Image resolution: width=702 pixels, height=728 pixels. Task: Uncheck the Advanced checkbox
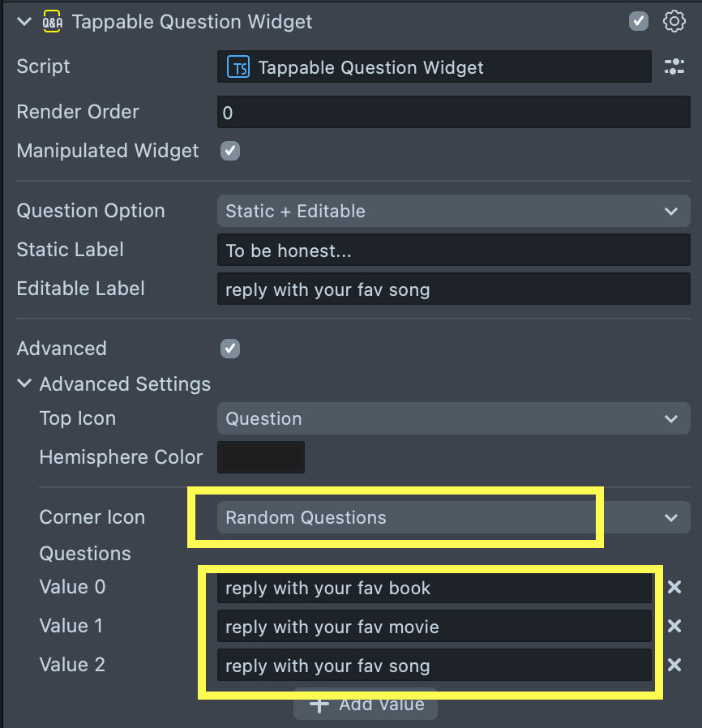point(230,349)
